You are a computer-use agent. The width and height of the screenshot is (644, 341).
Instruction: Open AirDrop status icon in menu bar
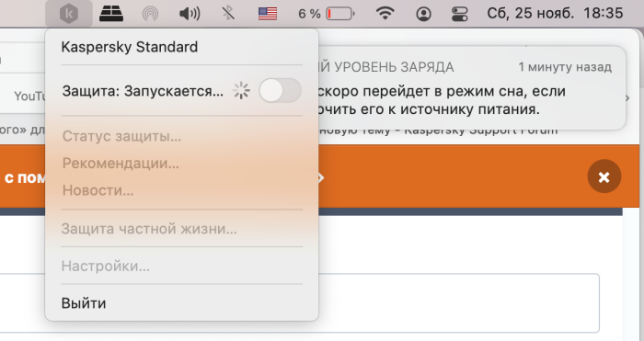(150, 14)
